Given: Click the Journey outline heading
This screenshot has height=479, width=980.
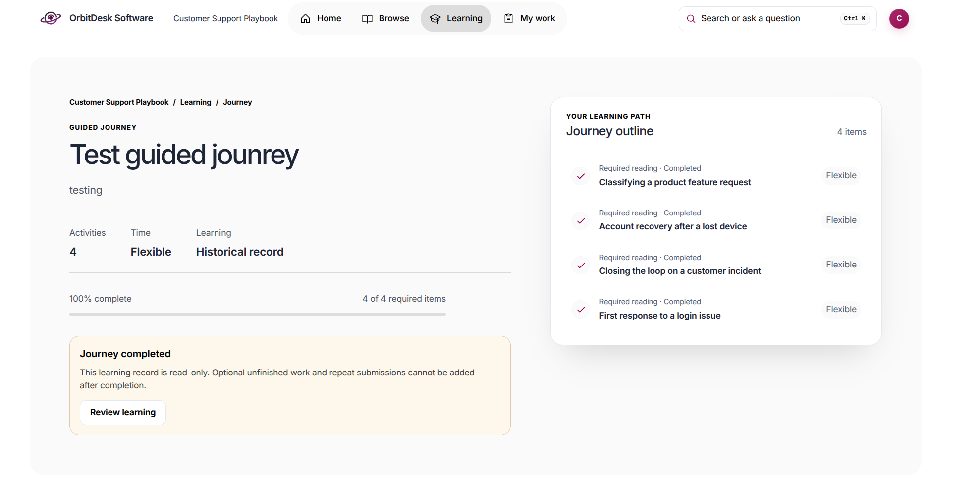Looking at the screenshot, I should point(609,131).
